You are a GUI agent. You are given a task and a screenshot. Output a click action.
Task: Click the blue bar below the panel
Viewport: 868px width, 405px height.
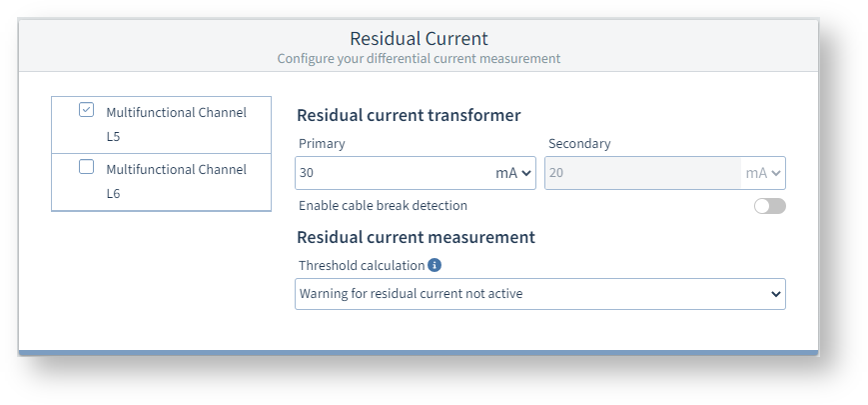(419, 353)
